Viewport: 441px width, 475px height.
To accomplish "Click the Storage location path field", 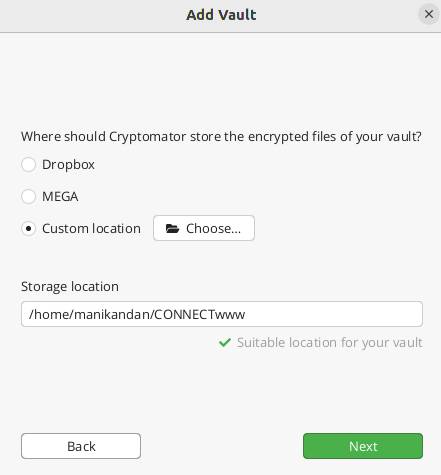I will (x=222, y=314).
